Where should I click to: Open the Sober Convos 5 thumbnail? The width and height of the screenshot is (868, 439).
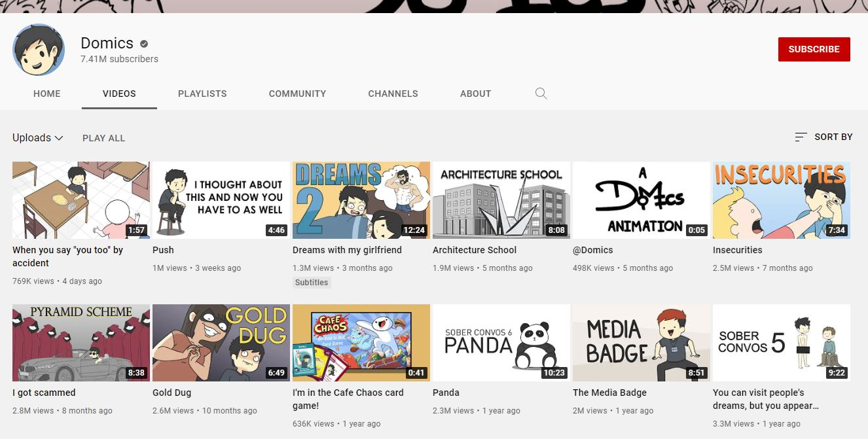[782, 343]
